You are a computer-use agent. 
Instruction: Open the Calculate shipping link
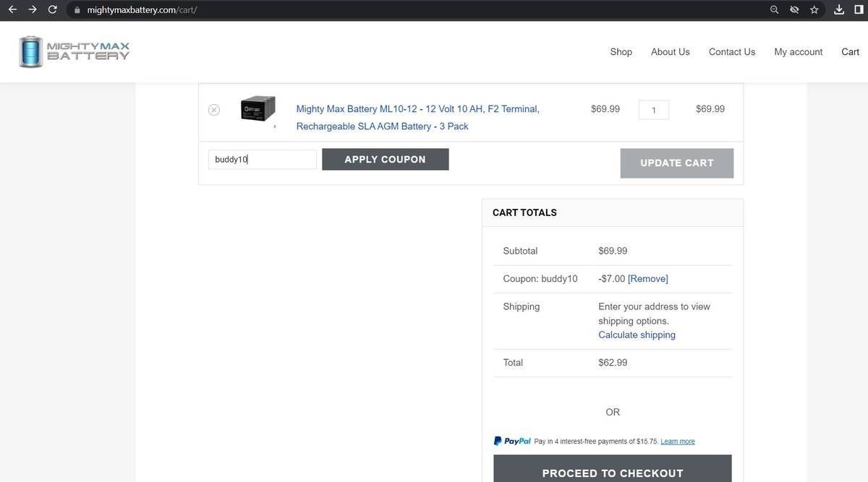pyautogui.click(x=637, y=335)
